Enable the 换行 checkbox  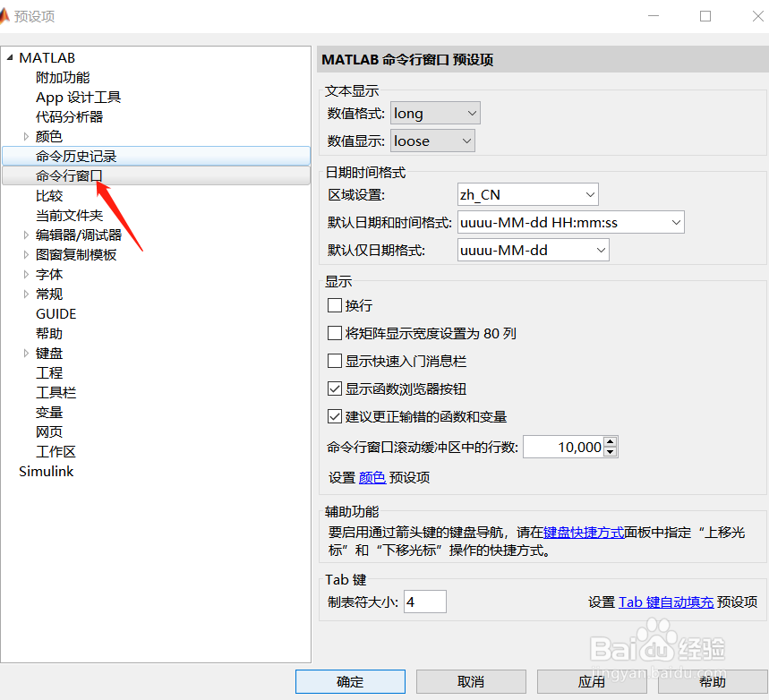click(335, 305)
